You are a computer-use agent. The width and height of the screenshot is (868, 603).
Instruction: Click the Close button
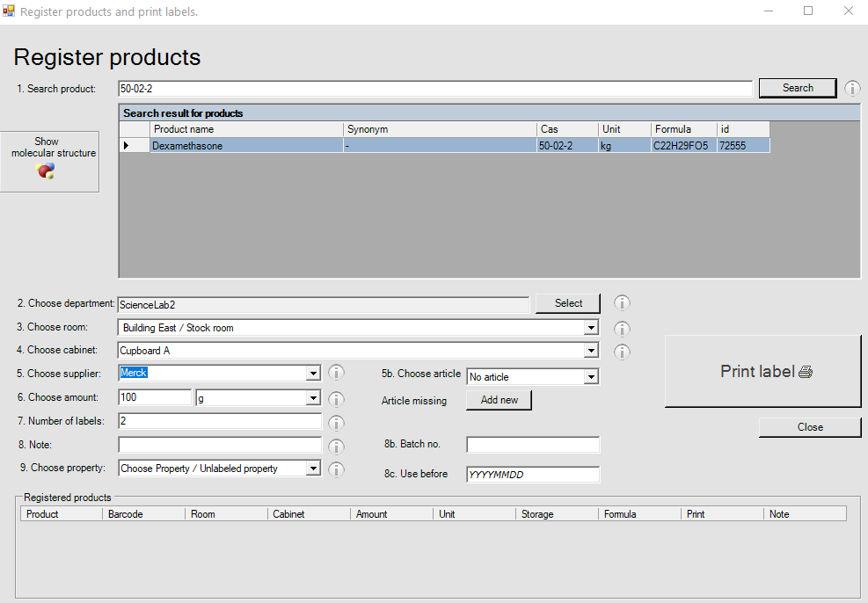[x=810, y=427]
